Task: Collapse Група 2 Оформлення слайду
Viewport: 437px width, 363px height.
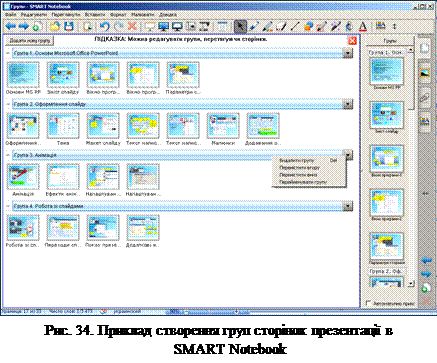Action: [x=8, y=104]
